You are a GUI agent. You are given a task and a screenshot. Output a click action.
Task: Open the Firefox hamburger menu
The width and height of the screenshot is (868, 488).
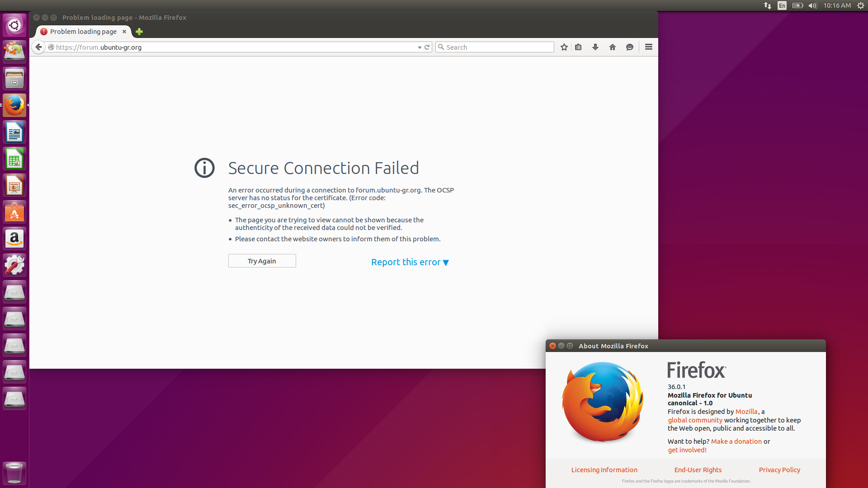pos(649,47)
